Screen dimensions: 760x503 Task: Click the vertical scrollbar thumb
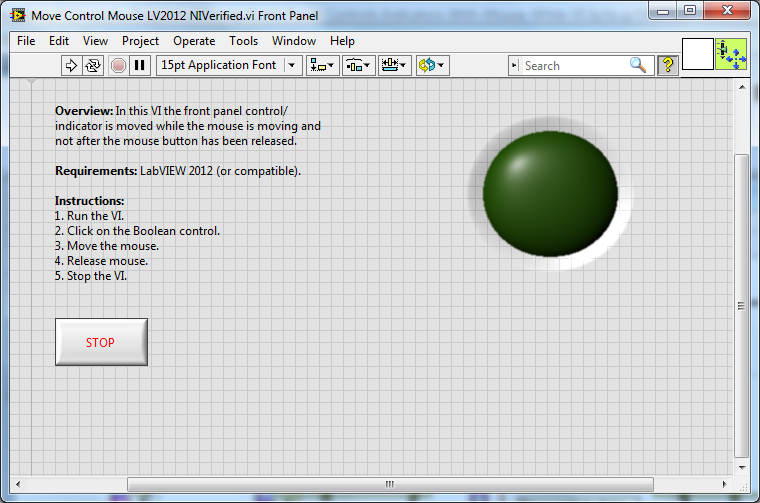[x=742, y=306]
